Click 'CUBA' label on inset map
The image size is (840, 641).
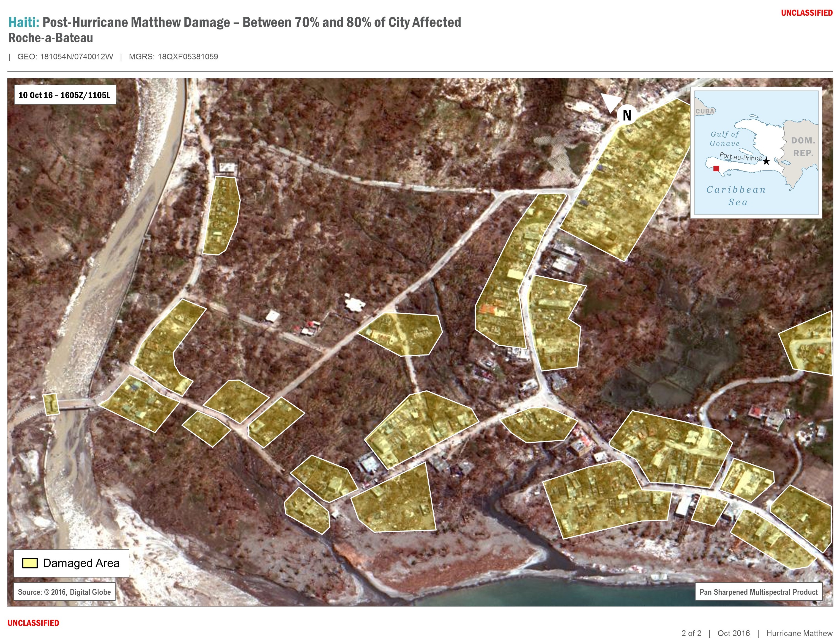point(705,111)
